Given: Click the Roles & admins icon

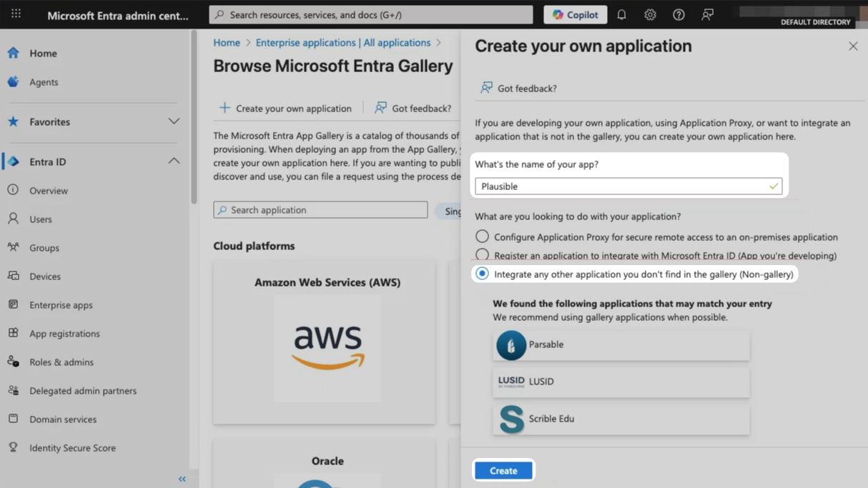Looking at the screenshot, I should point(13,362).
